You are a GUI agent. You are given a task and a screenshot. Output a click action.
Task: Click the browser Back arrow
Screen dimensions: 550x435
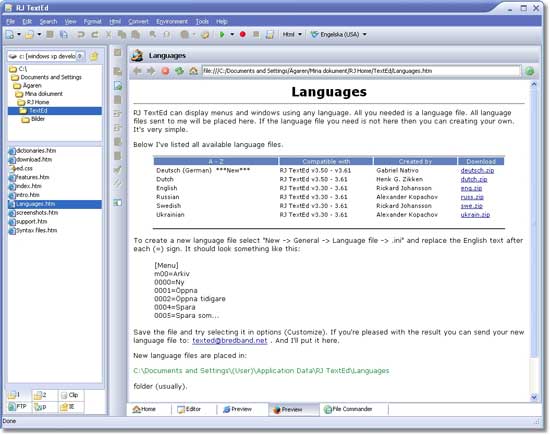(x=138, y=71)
